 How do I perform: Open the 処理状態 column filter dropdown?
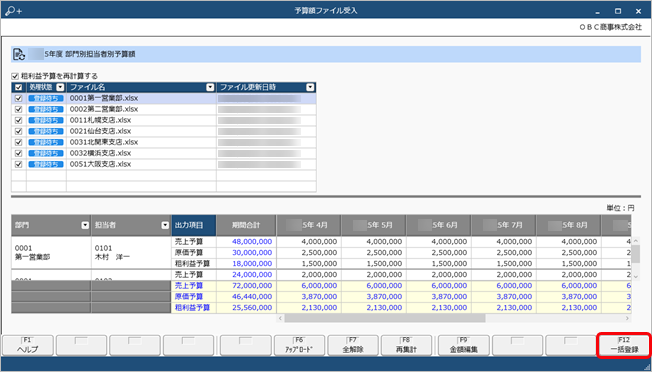tap(61, 87)
